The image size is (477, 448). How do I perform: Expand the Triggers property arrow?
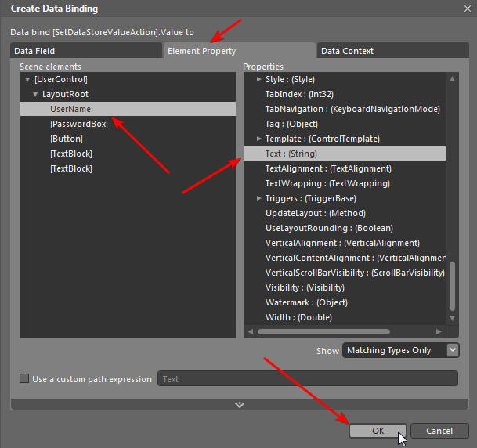259,198
